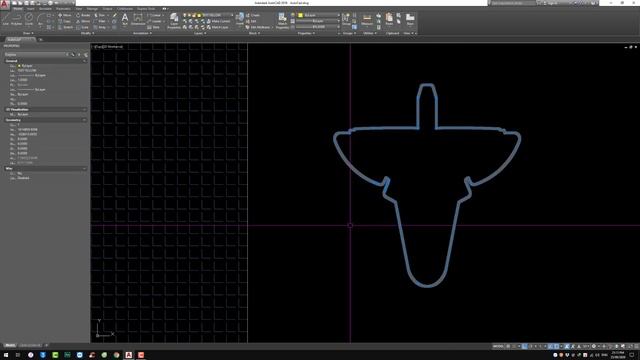Screen dimensions: 640x360
Task: Click the Base view tool
Action: tap(410, 19)
